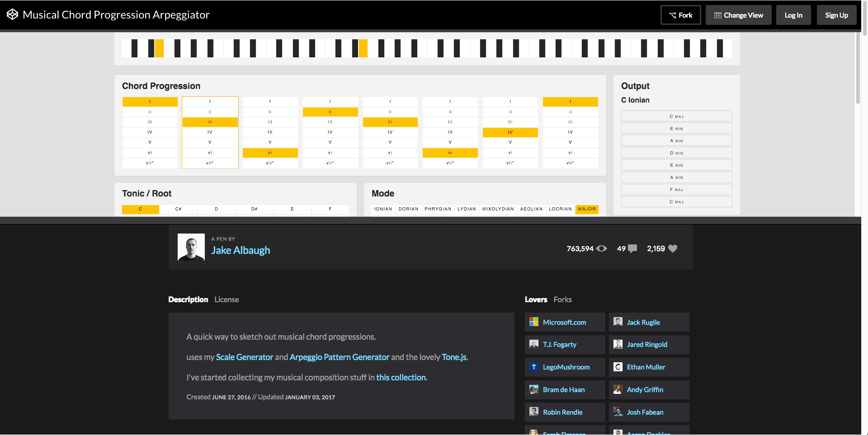Viewport: 868px width, 435px height.
Task: Open the Forks tab
Action: [562, 299]
